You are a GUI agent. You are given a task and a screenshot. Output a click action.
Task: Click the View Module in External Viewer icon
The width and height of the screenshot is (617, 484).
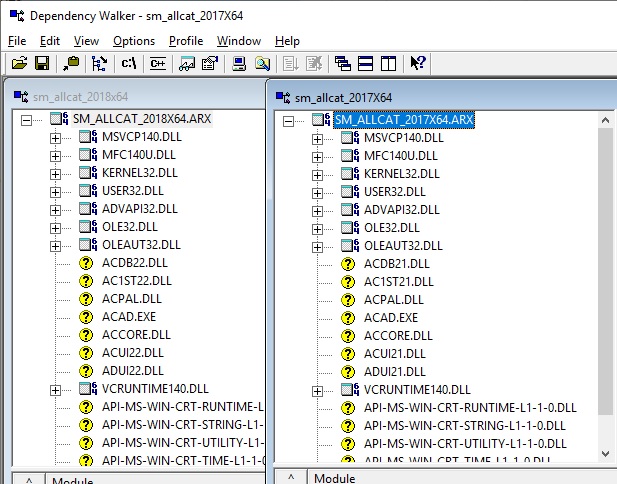pyautogui.click(x=187, y=63)
